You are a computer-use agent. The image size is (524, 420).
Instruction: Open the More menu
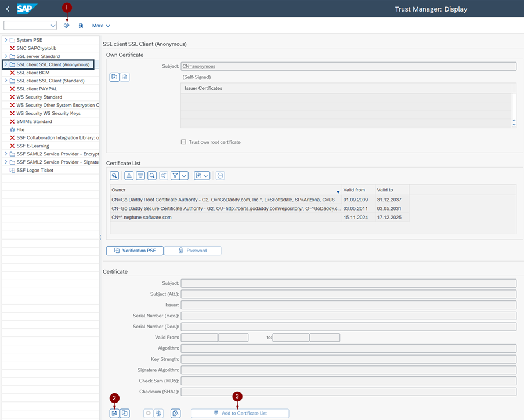coord(100,25)
